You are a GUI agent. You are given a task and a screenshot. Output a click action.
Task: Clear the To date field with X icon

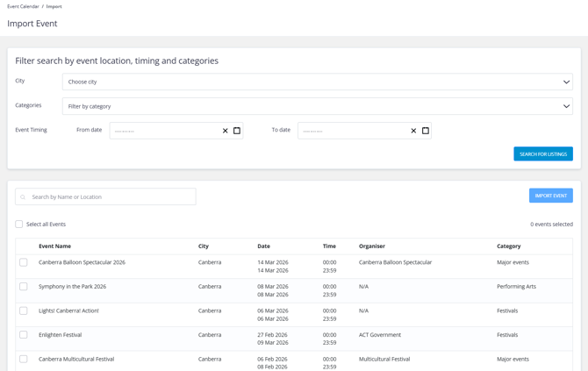point(413,131)
